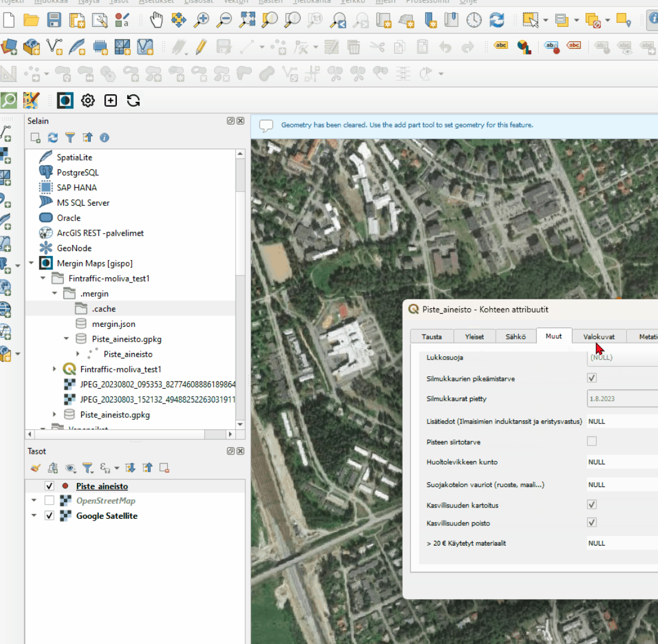Image resolution: width=658 pixels, height=644 pixels.
Task: Open layer styling panel in Tasot toolbar
Action: (36, 467)
